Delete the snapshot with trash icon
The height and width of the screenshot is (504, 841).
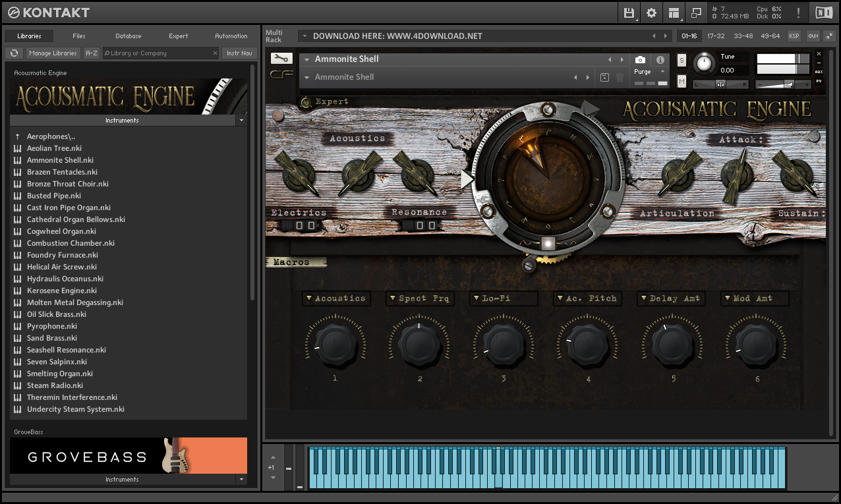click(x=620, y=77)
